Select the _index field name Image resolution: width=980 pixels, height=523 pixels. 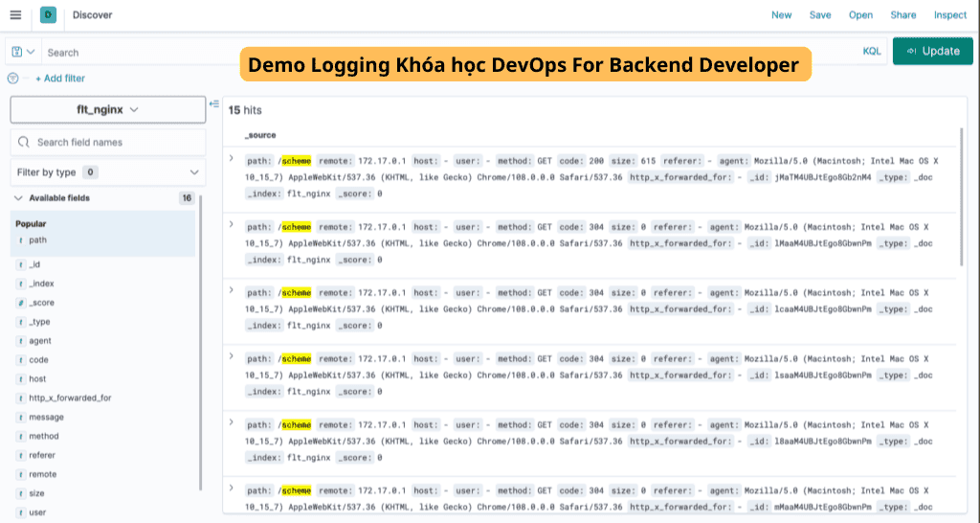coord(41,284)
